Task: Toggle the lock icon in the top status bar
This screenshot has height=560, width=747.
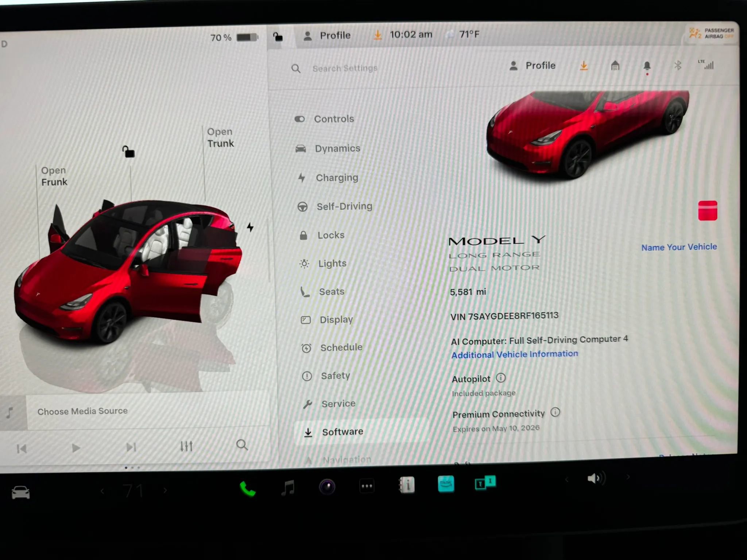Action: coord(278,36)
